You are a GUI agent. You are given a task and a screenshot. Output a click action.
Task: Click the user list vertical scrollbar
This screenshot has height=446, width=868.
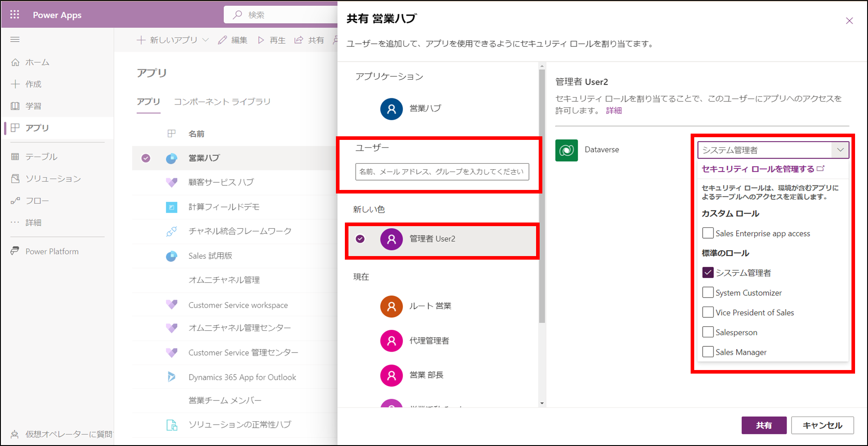(542, 196)
